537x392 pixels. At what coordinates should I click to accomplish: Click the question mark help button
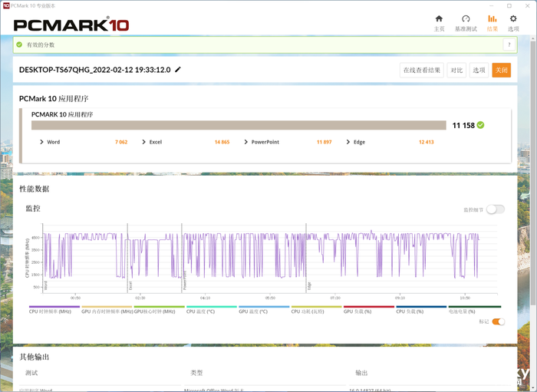pyautogui.click(x=509, y=44)
